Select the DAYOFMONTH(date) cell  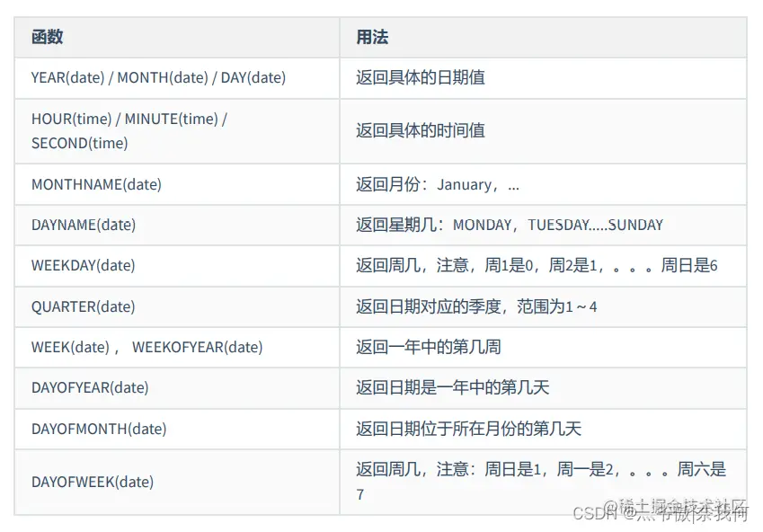click(177, 429)
